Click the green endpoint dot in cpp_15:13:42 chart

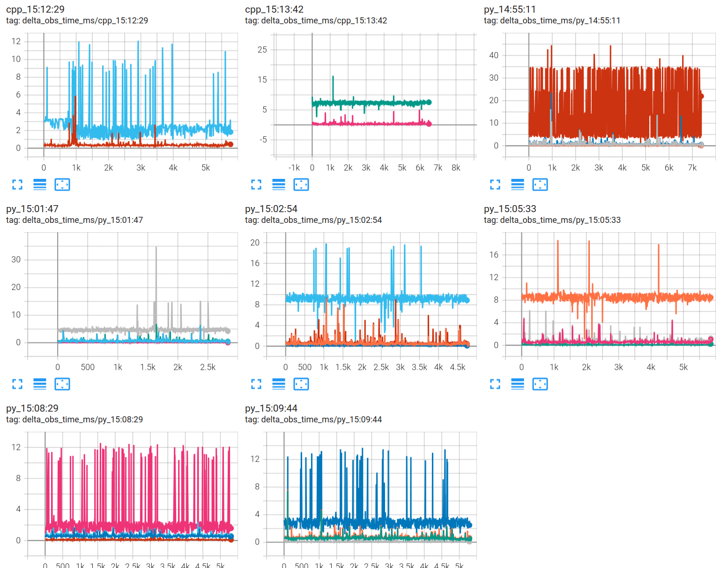429,102
